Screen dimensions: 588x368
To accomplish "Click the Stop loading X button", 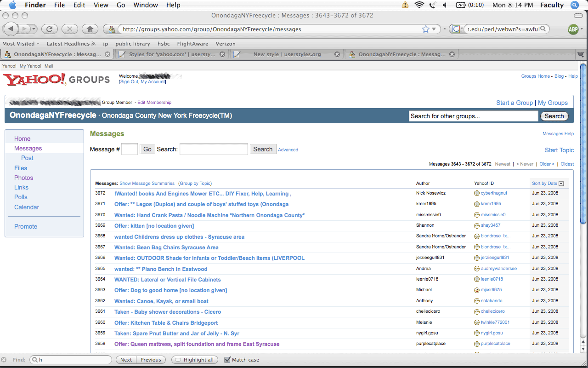I will pyautogui.click(x=70, y=29).
